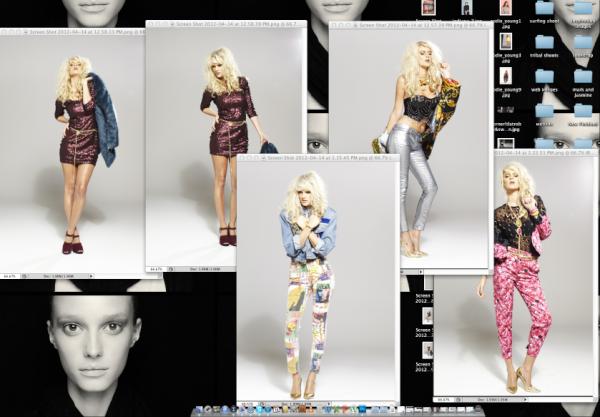The height and width of the screenshot is (417, 600).
Task: Click the 2.33.51 PM window title bar
Action: (545, 153)
